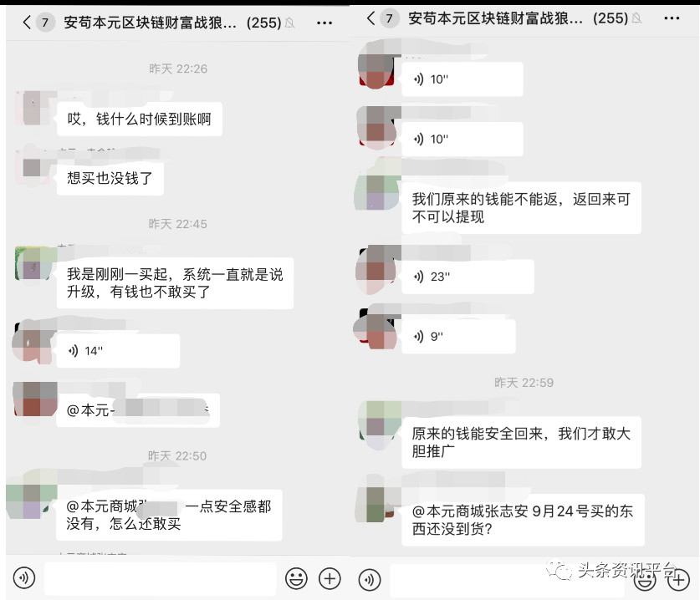
Task: Click the right chat message input field
Action: (x=507, y=581)
